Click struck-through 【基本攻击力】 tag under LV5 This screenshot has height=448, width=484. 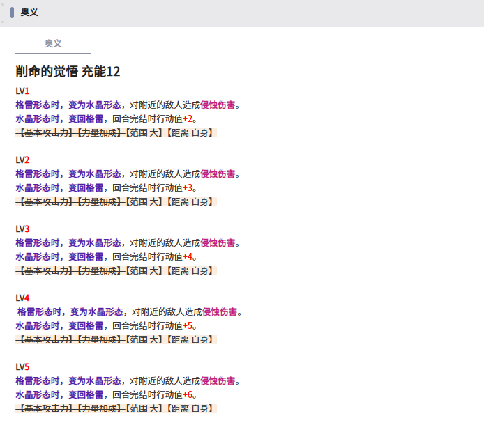coord(45,408)
